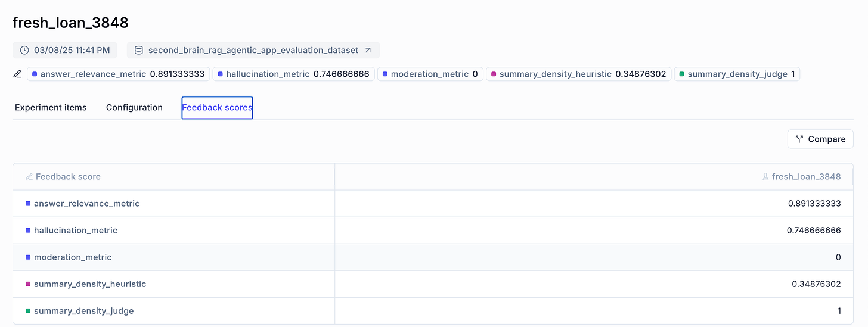Click the summary_density_heuristic tag at the top
868x327 pixels.
click(x=578, y=74)
